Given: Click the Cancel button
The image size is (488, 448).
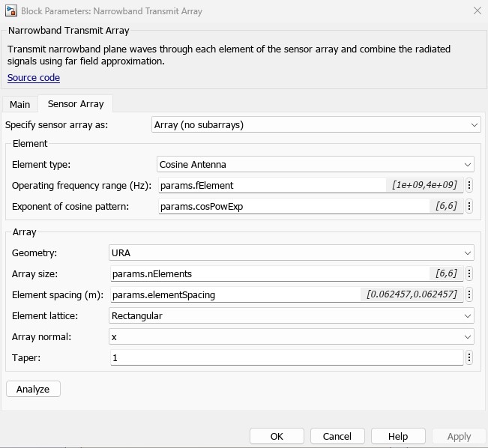Looking at the screenshot, I should point(337,436).
